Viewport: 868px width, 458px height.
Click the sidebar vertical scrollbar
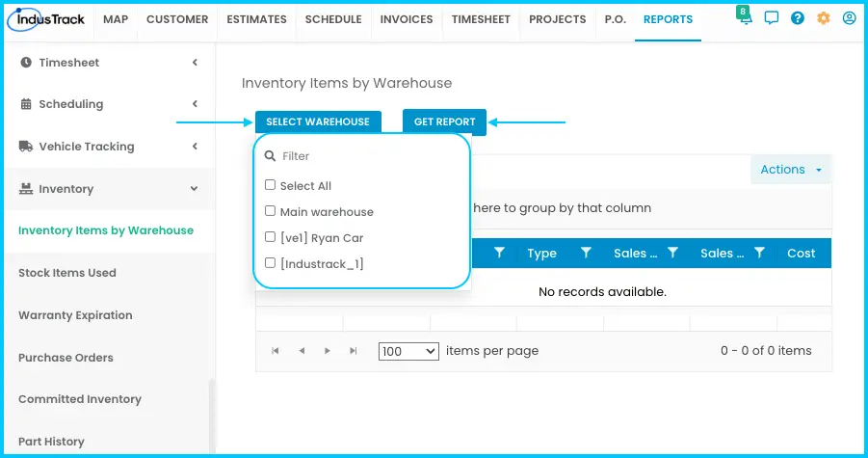tap(212, 417)
